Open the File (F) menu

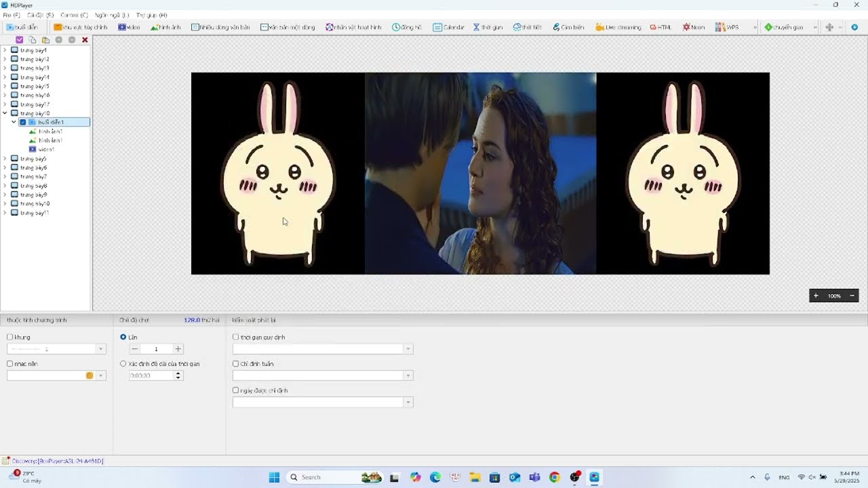point(12,15)
